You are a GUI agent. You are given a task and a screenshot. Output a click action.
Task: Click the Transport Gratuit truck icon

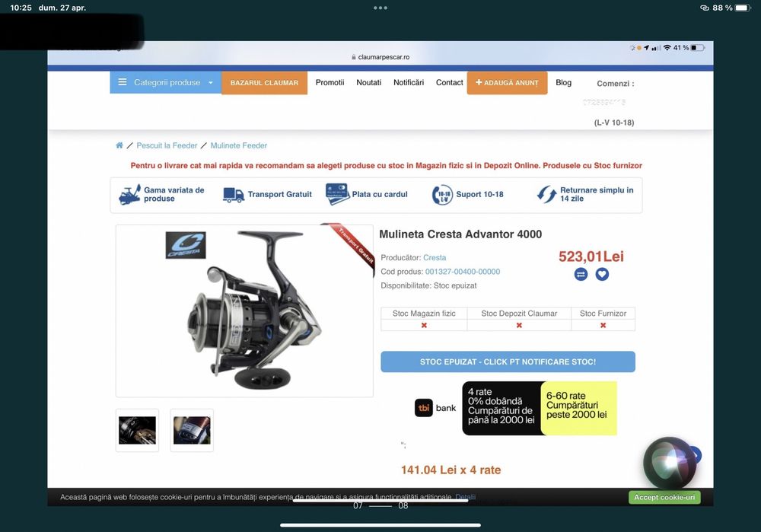point(234,195)
